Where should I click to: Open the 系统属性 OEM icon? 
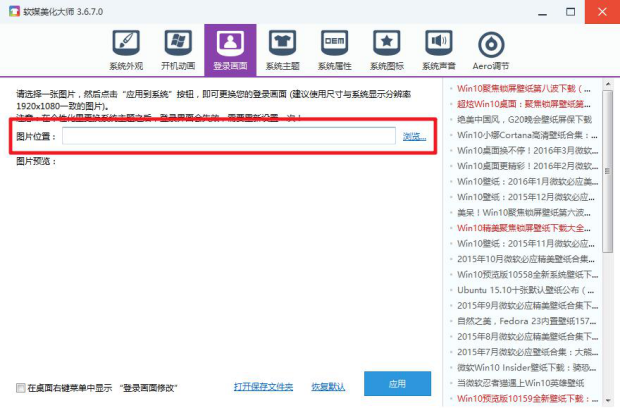[334, 49]
